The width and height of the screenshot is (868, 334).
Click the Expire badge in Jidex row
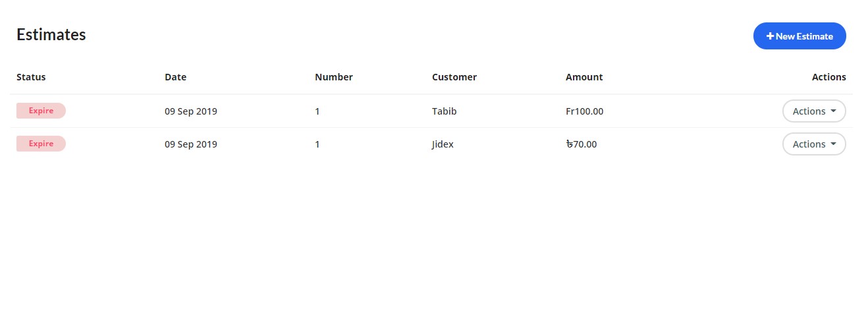(x=41, y=144)
